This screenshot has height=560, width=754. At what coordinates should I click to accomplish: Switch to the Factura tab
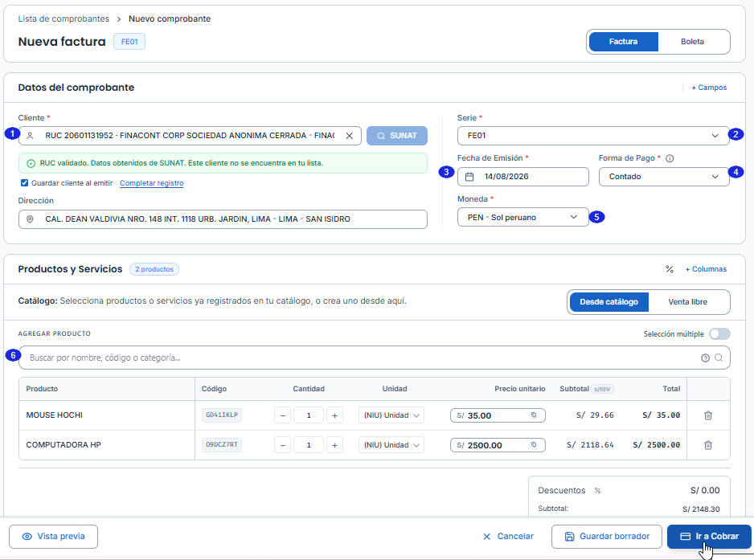623,42
